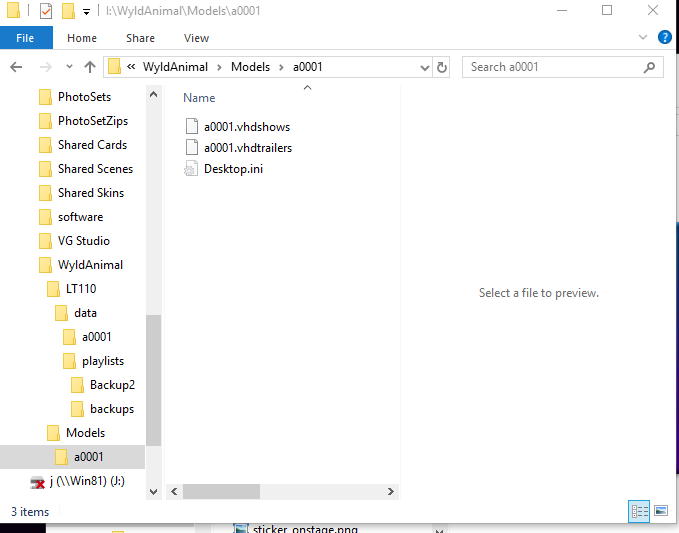
Task: Expand the address bar history dropdown
Action: [449, 67]
